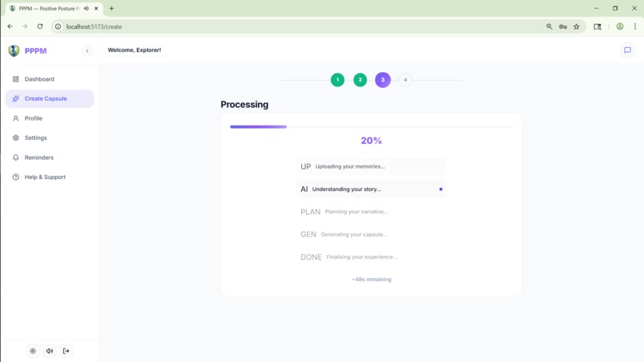Open the browser side panel icon
The height and width of the screenshot is (362, 644).
(x=597, y=26)
